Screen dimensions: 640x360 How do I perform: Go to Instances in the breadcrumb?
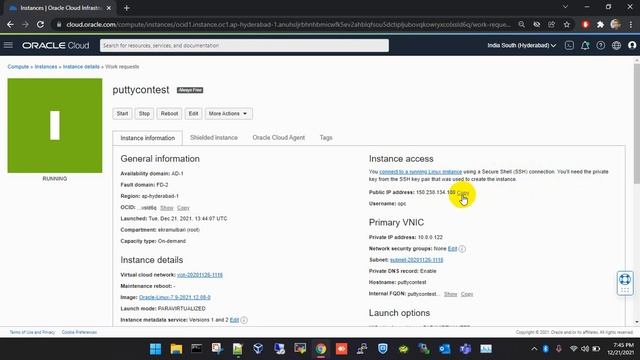tap(46, 67)
